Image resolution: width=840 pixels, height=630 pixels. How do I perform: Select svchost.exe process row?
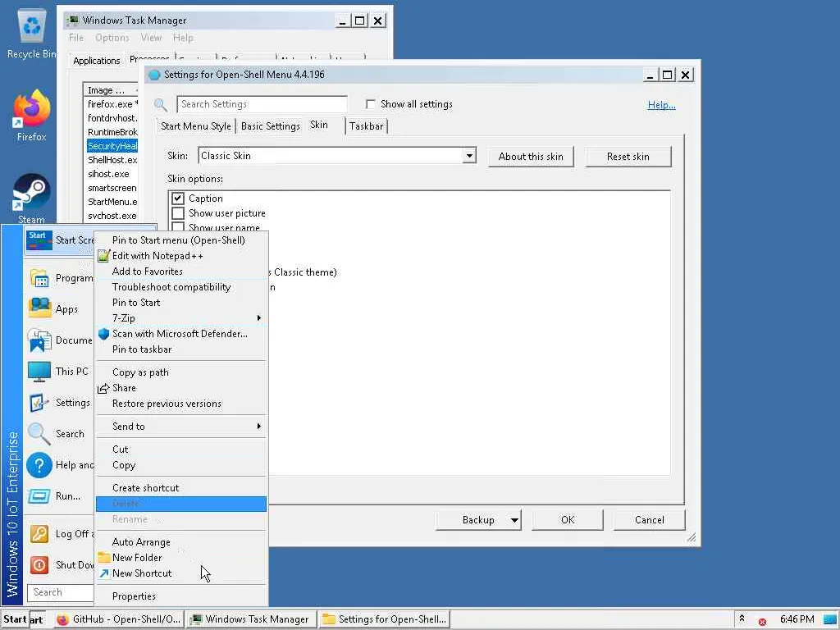112,216
